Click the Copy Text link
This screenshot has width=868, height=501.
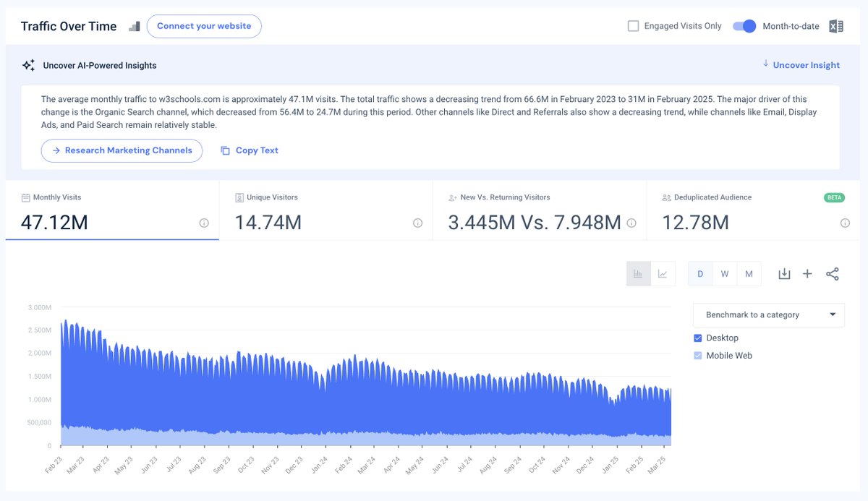[x=257, y=150]
